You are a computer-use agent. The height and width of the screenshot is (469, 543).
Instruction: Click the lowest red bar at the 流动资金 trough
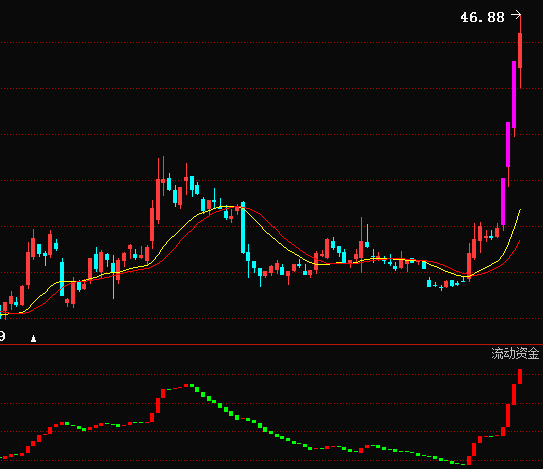point(469,460)
